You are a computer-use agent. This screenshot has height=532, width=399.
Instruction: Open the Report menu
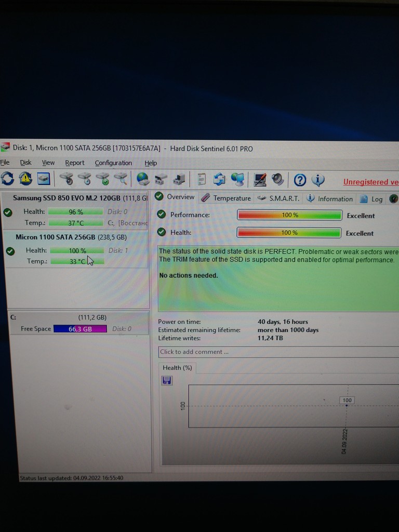pyautogui.click(x=75, y=163)
